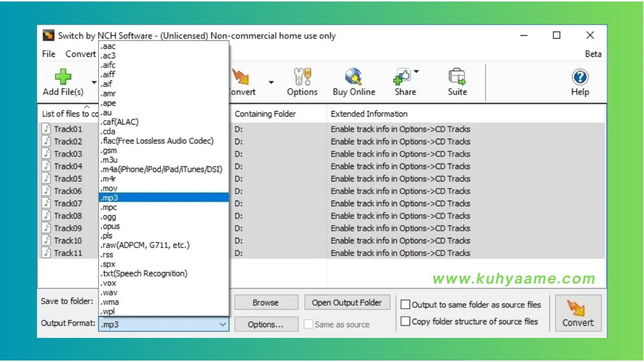Click the Add File(s) green plus icon

point(63,77)
